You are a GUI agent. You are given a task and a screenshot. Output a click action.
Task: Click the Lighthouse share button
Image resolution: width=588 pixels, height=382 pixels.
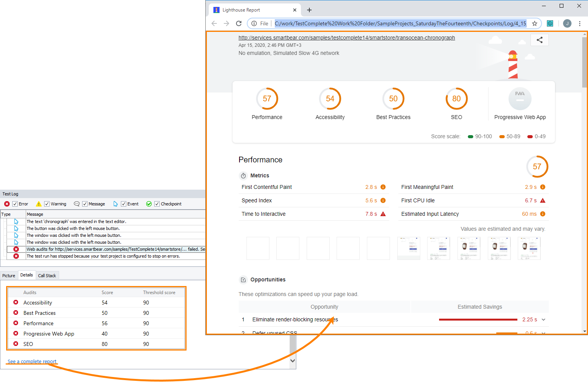point(540,40)
